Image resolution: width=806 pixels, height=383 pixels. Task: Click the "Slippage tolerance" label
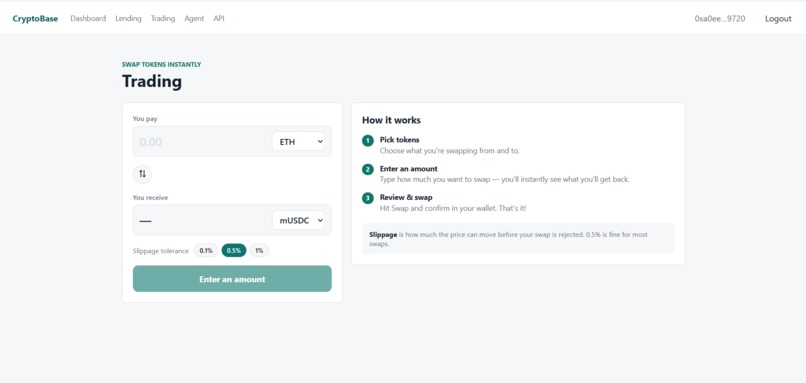[160, 251]
